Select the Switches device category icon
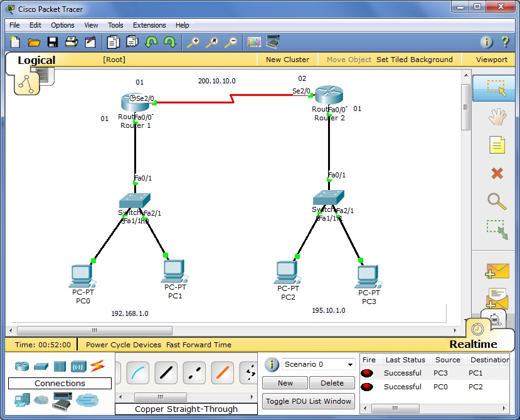 [x=41, y=366]
